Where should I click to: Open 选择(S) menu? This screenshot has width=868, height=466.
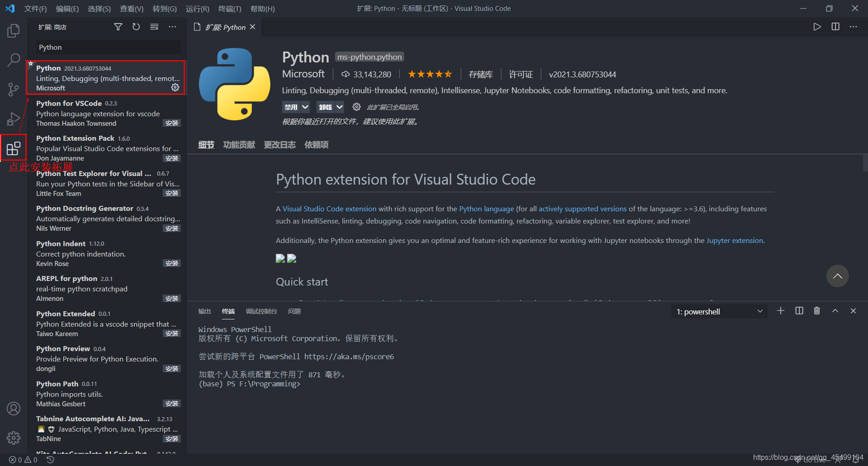99,9
